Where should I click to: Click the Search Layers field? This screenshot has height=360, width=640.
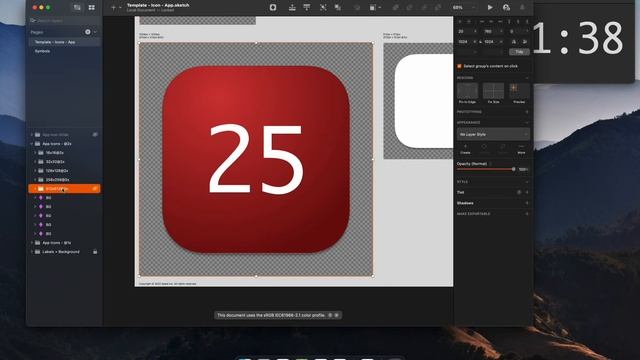[64, 20]
